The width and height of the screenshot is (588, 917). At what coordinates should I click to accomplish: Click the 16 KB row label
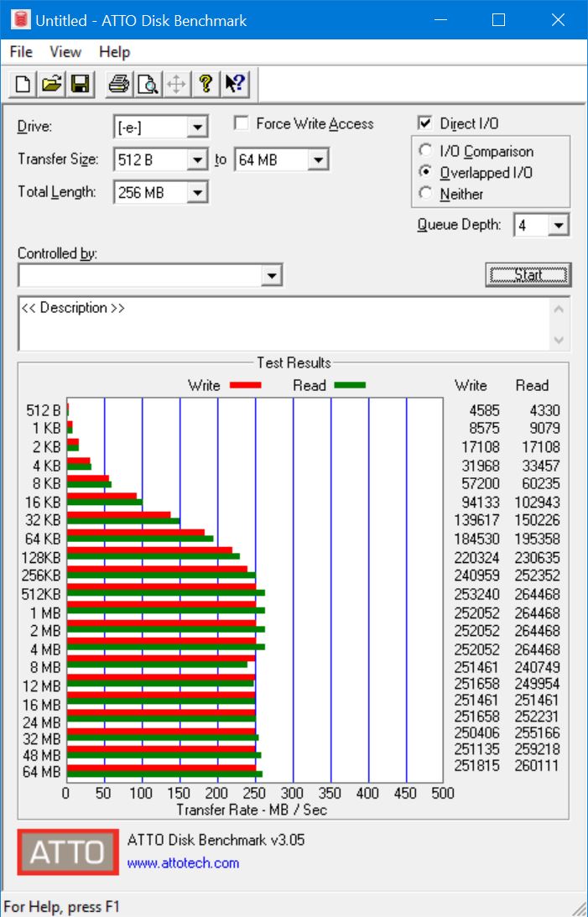[x=43, y=503]
